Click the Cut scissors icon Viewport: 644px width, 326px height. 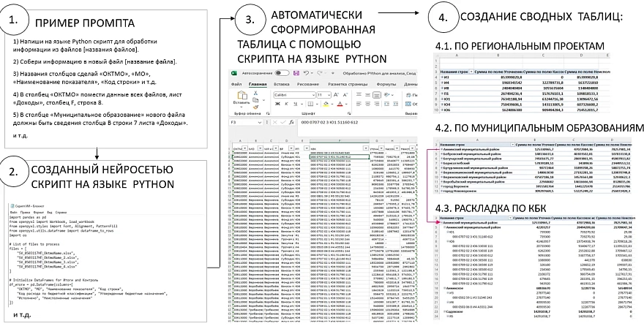coord(256,93)
